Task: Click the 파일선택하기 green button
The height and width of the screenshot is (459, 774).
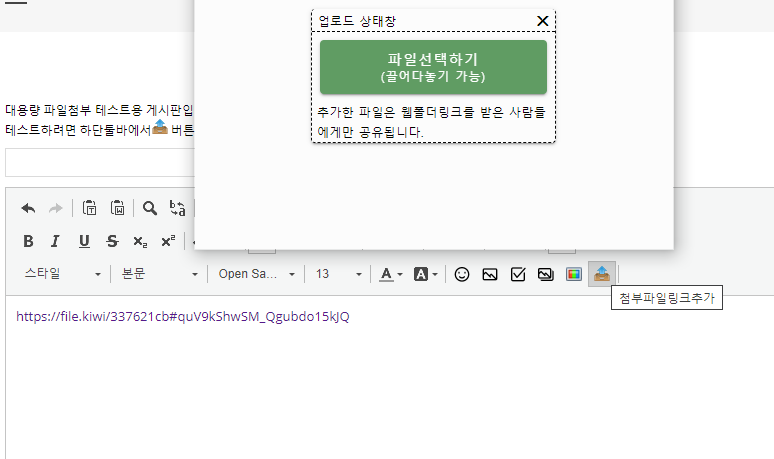Action: point(433,67)
